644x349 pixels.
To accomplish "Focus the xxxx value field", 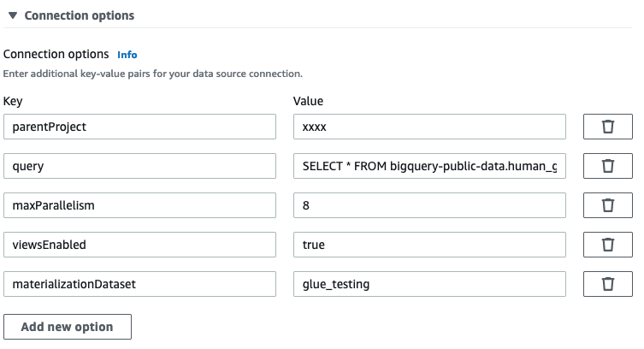I will (429, 127).
